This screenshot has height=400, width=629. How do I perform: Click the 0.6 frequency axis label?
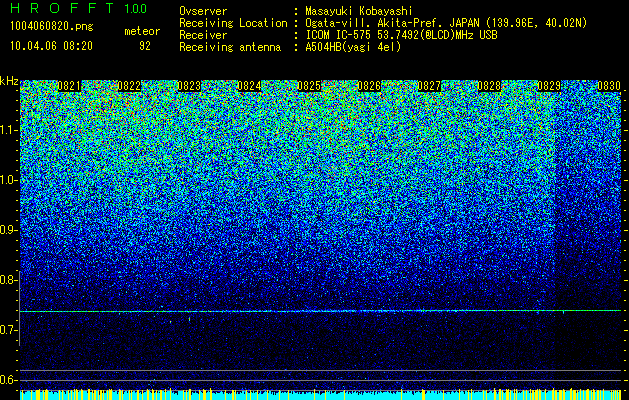click(9, 380)
